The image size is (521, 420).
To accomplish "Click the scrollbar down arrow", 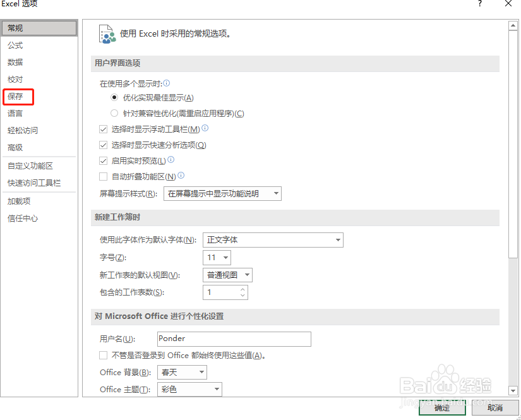I will pos(513,391).
